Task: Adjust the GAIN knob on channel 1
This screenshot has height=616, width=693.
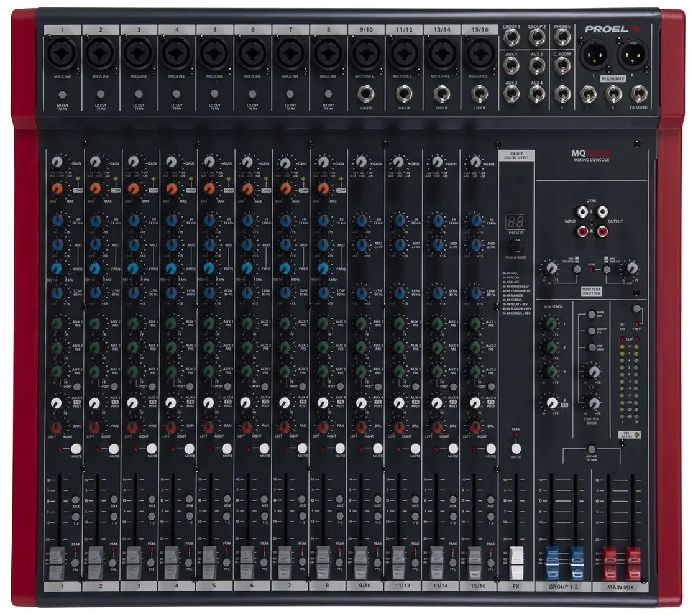Action: pos(57,162)
